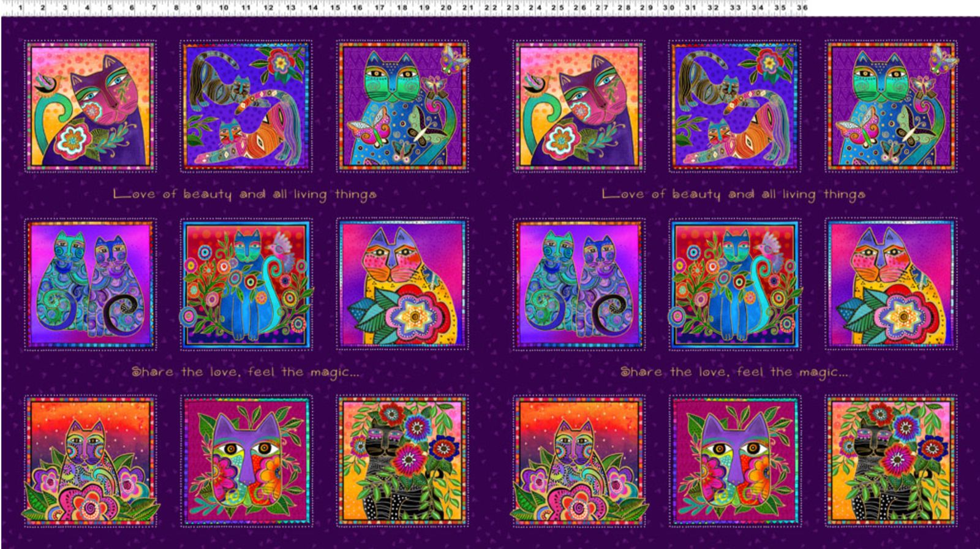Click yellow cat holding flower, right repeat
Image resolution: width=980 pixels, height=549 pixels.
coord(891,284)
